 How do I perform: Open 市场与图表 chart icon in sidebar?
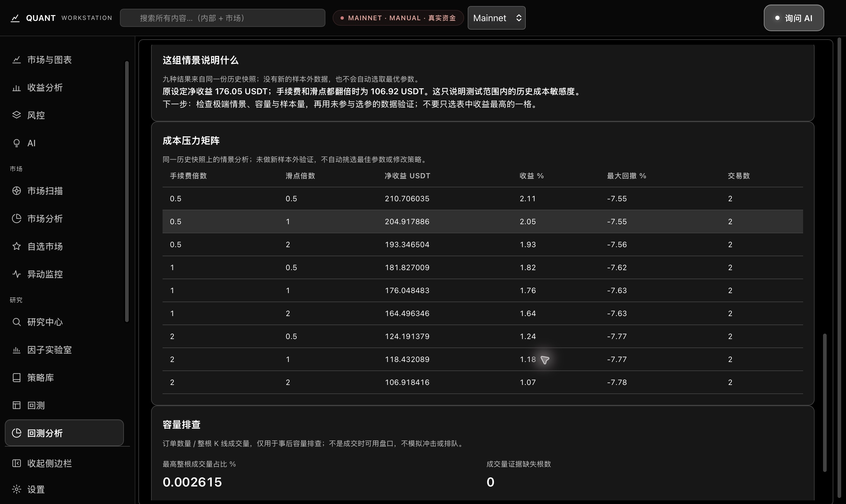click(x=16, y=60)
